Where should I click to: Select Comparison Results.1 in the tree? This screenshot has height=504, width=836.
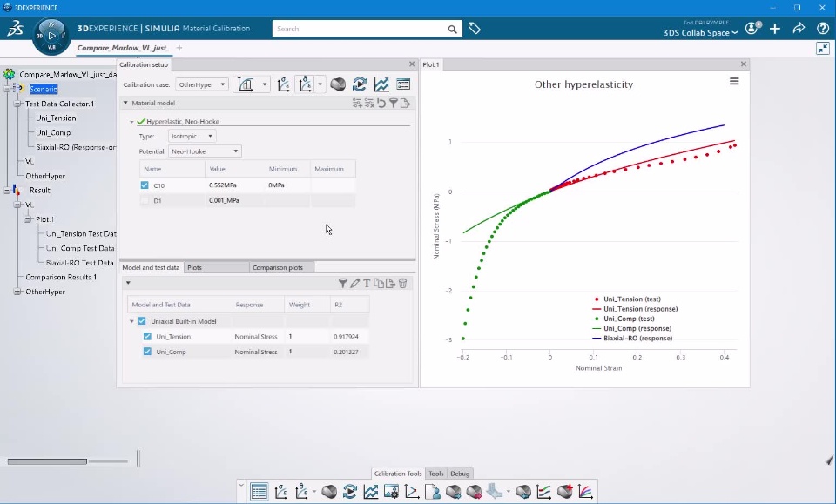[x=61, y=277]
